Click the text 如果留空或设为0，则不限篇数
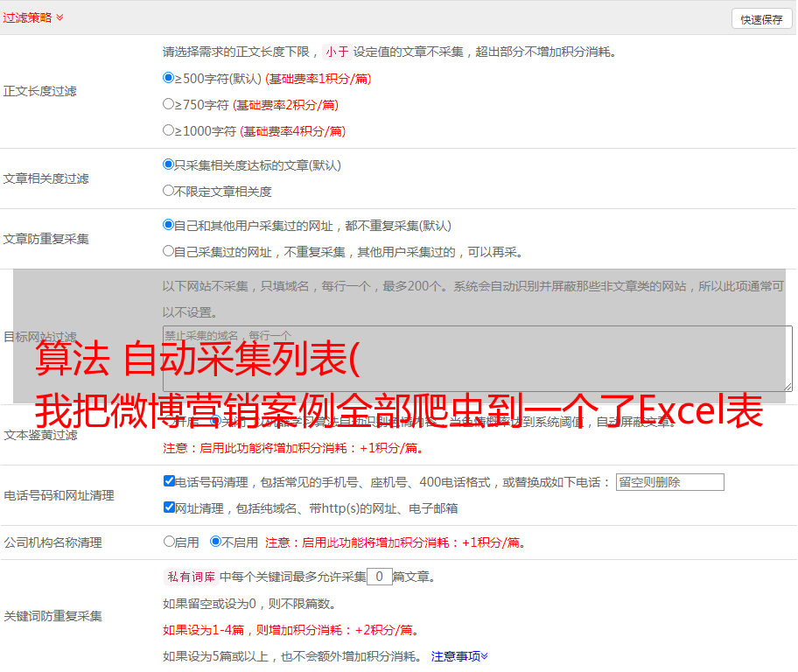Viewport: 798px width, 672px height. (x=249, y=604)
